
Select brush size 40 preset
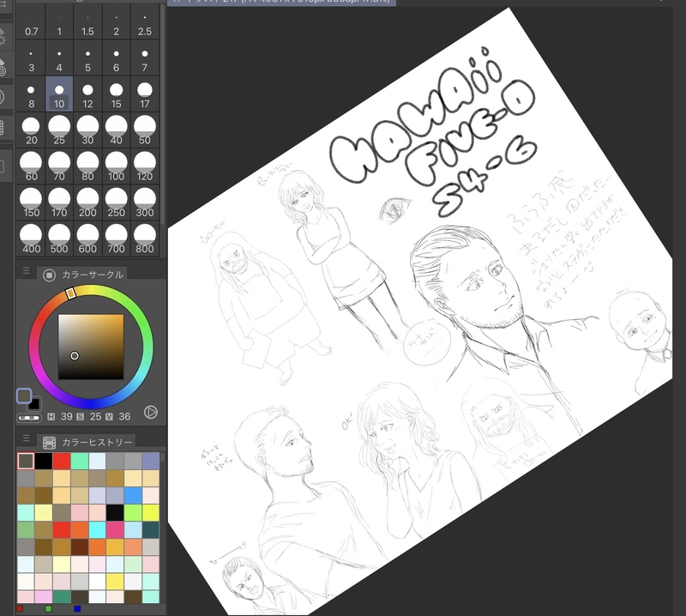pos(116,131)
